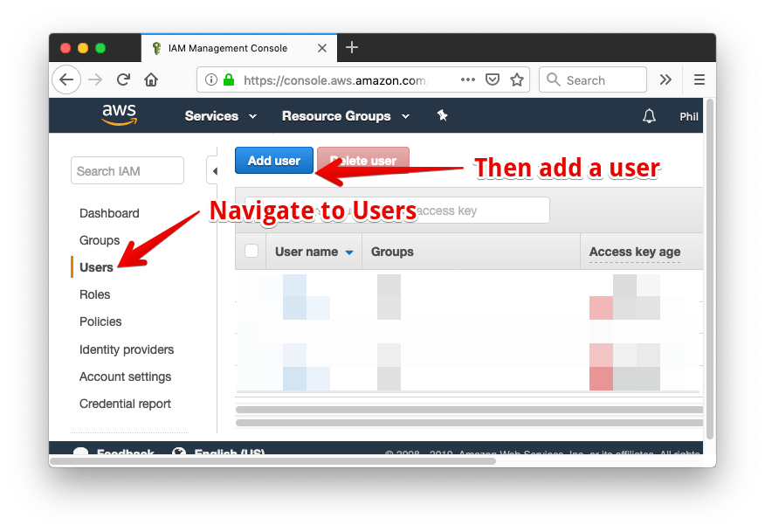This screenshot has width=765, height=532.
Task: Close the IAM Management Console tab
Action: click(x=322, y=48)
